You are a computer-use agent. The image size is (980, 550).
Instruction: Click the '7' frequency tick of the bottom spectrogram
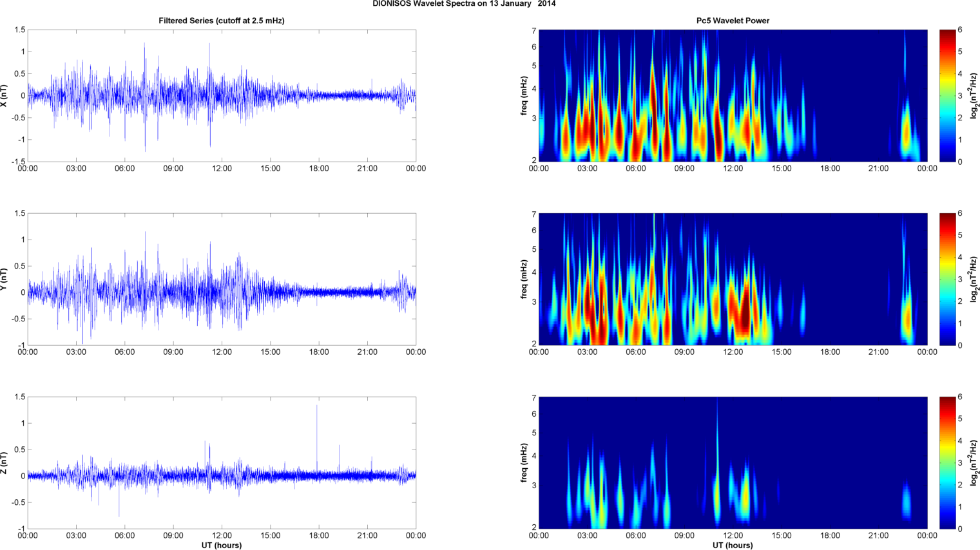click(534, 398)
